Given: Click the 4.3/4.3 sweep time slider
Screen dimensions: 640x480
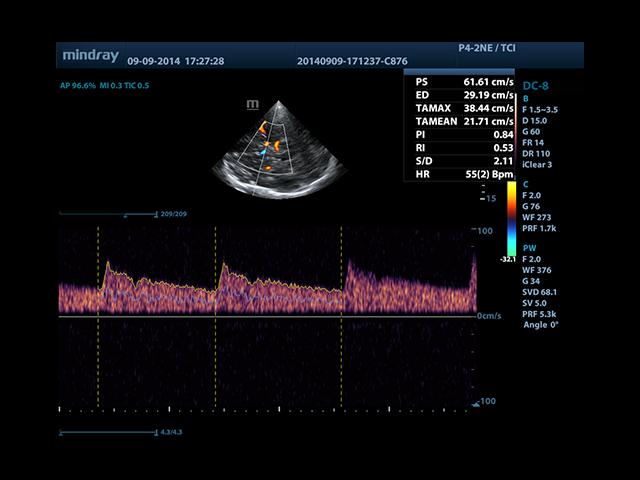Looking at the screenshot, I should [108, 433].
